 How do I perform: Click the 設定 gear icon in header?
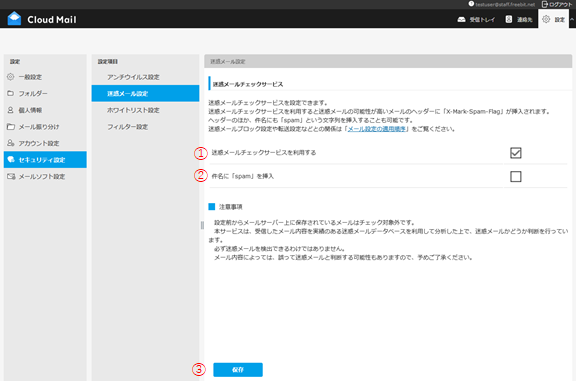[x=546, y=19]
